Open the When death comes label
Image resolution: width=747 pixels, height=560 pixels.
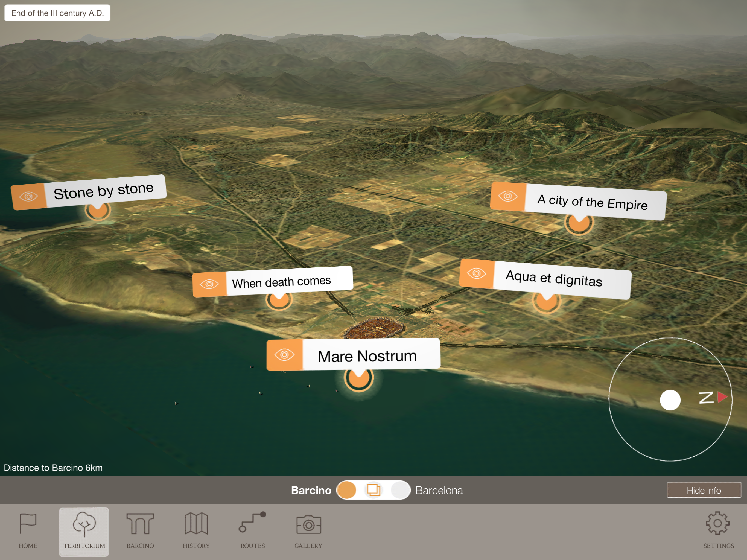pyautogui.click(x=282, y=282)
